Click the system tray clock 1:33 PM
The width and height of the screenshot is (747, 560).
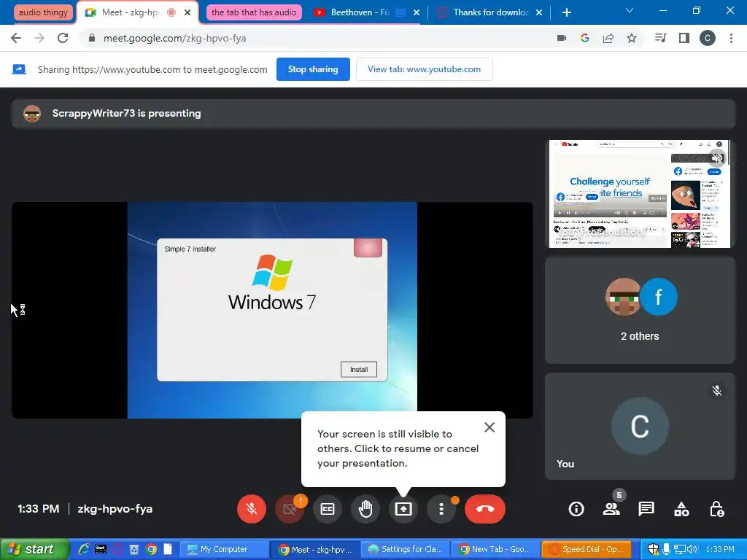(x=720, y=550)
